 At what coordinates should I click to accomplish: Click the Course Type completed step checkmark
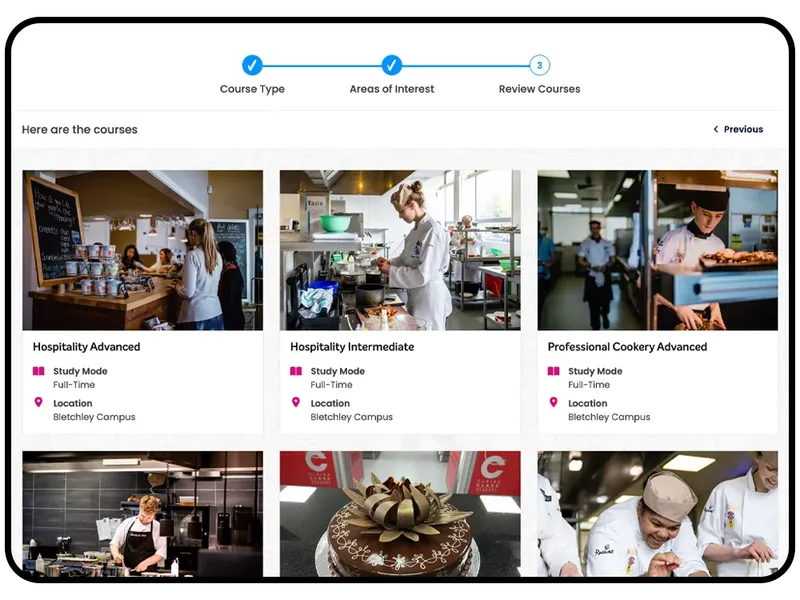[252, 65]
